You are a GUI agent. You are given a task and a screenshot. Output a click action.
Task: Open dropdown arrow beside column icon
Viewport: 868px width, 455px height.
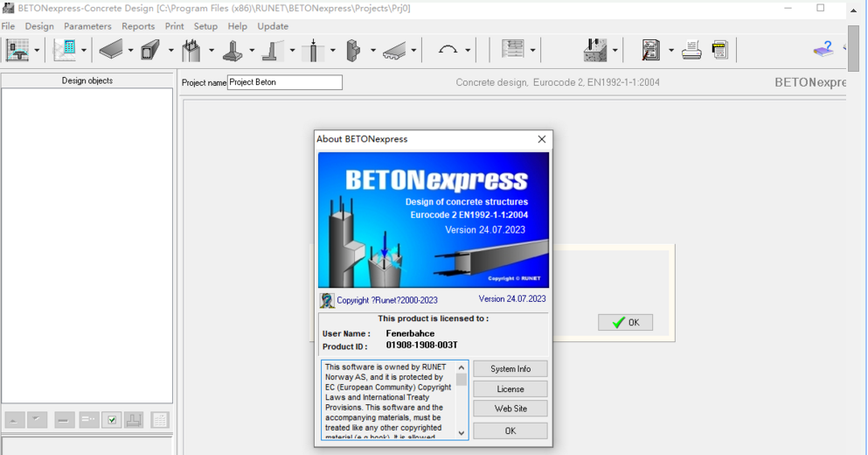click(x=212, y=51)
